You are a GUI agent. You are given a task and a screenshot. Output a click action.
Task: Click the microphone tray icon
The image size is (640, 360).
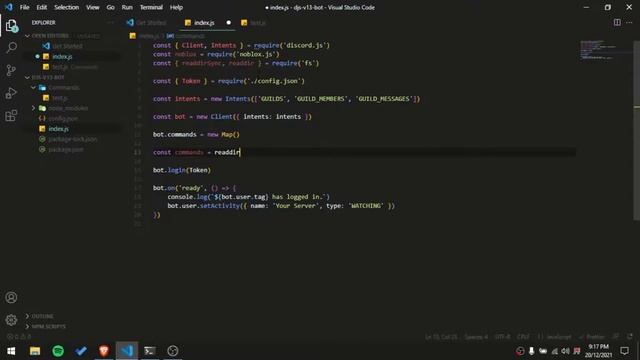point(531,351)
